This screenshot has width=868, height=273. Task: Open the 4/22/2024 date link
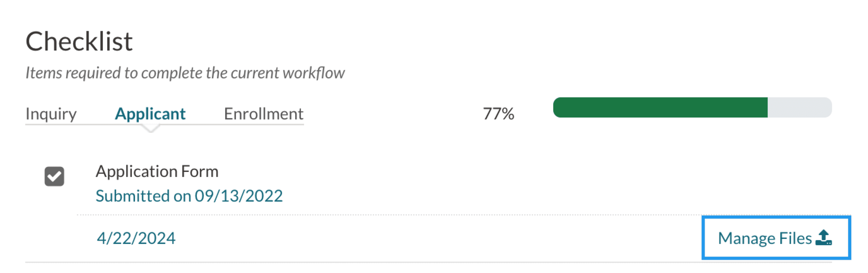(136, 238)
